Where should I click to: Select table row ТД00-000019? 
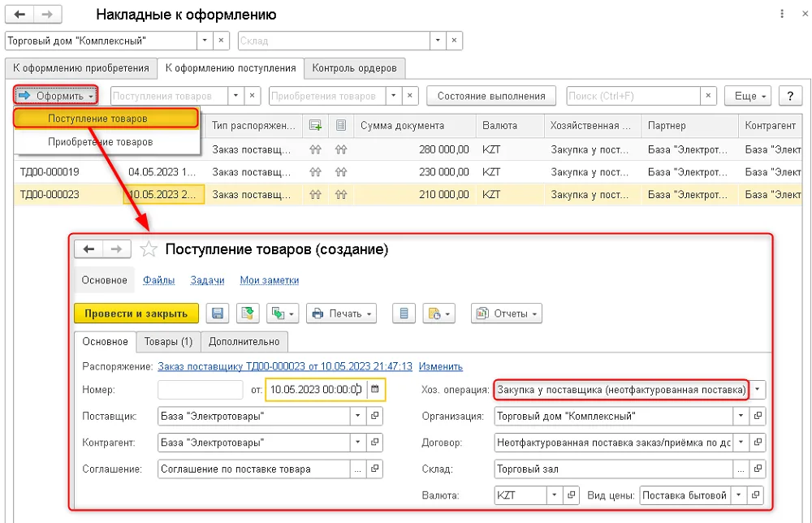point(408,172)
